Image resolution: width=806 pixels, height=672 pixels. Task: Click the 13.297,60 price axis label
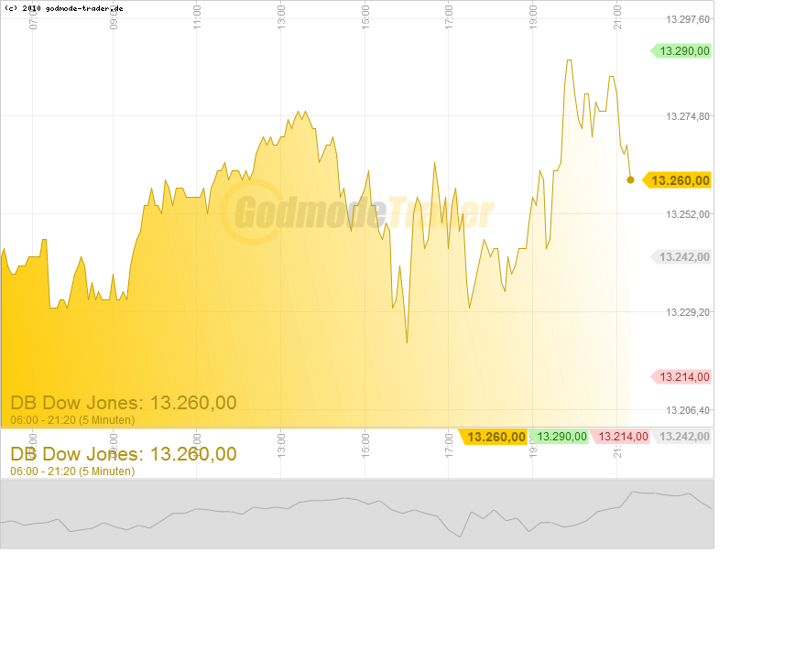[688, 19]
